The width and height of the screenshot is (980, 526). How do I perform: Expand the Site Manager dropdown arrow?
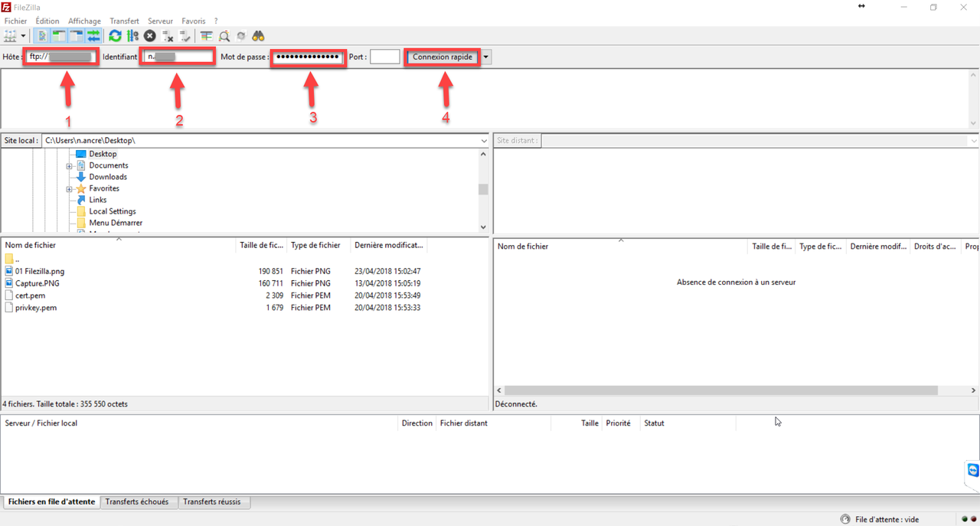(x=24, y=36)
